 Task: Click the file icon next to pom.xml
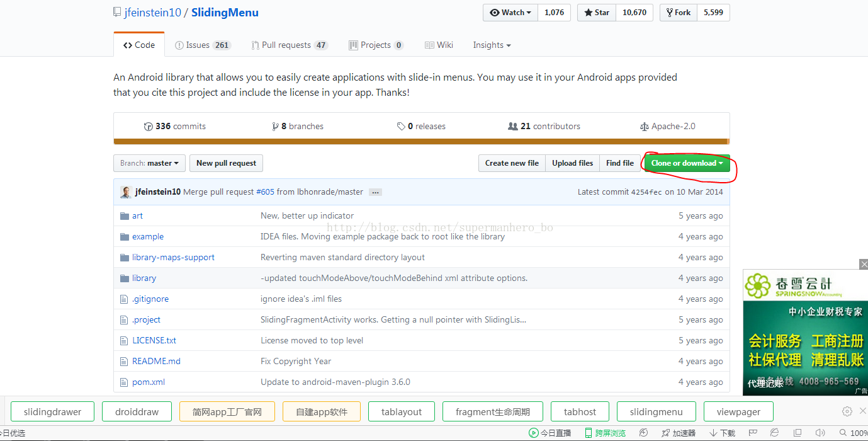tap(124, 382)
